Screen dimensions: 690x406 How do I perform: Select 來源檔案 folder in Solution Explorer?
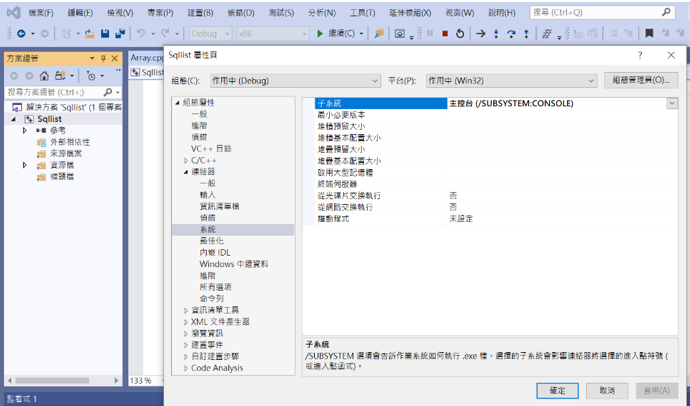pyautogui.click(x=66, y=154)
